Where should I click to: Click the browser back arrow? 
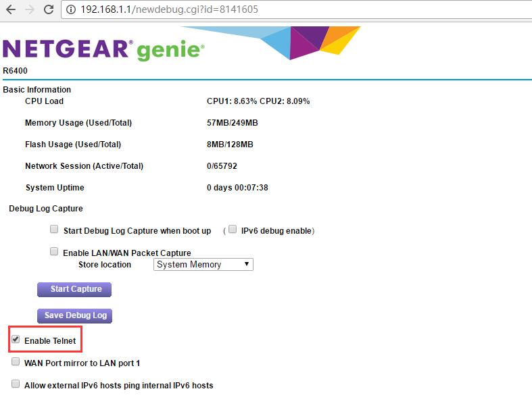click(10, 10)
